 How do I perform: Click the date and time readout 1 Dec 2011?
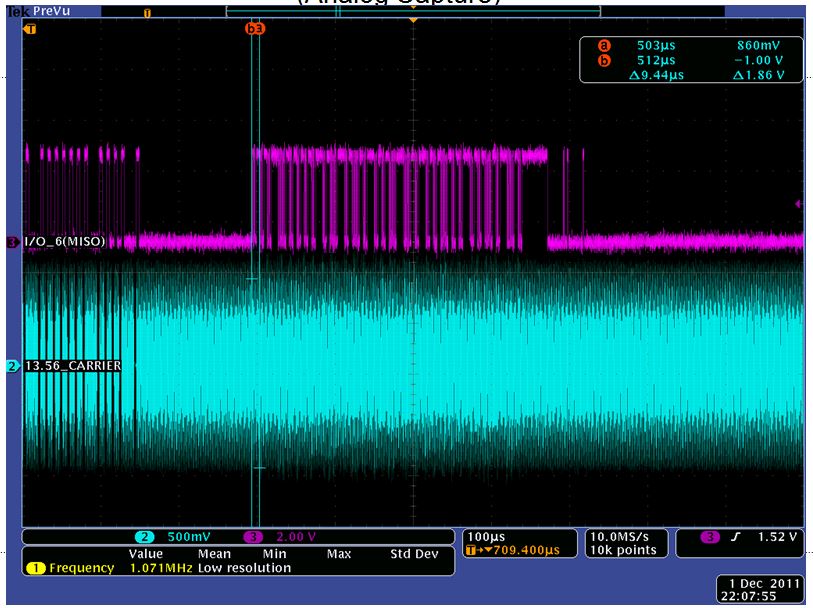761,590
